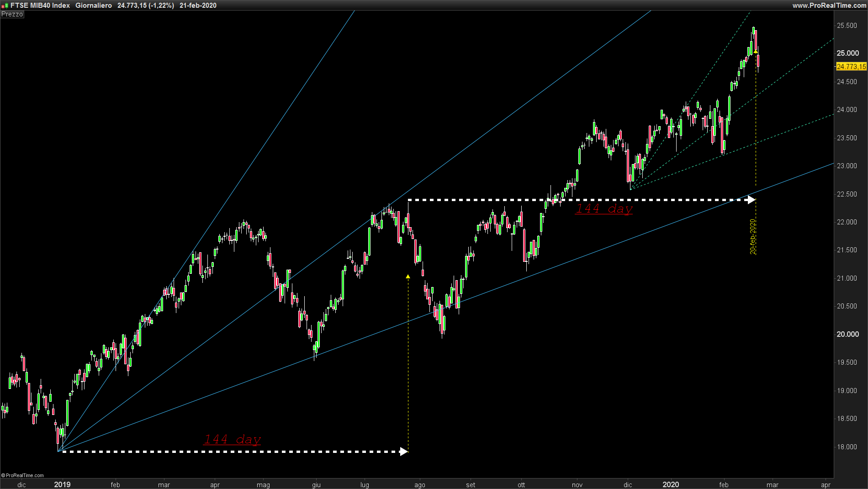Click the Prezzo panel label
Screen dimensions: 868x489
(12, 14)
